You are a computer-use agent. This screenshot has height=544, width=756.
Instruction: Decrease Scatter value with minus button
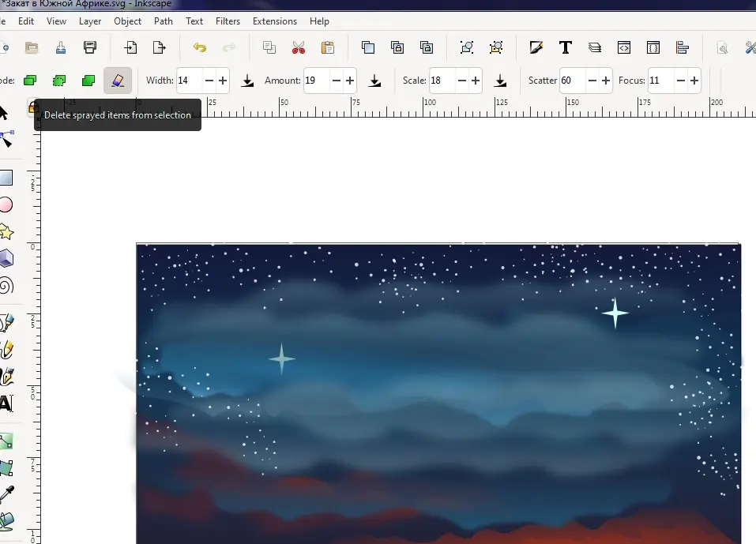pos(592,81)
